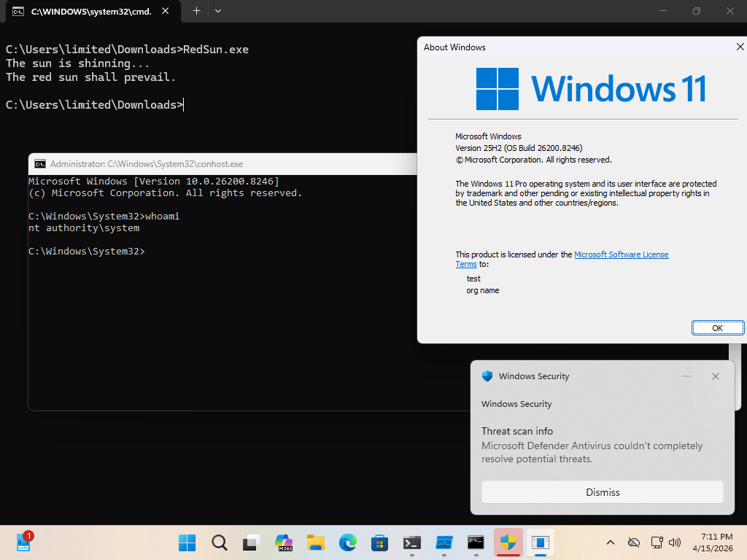Open the Microsoft Software License Terms link

tap(621, 254)
